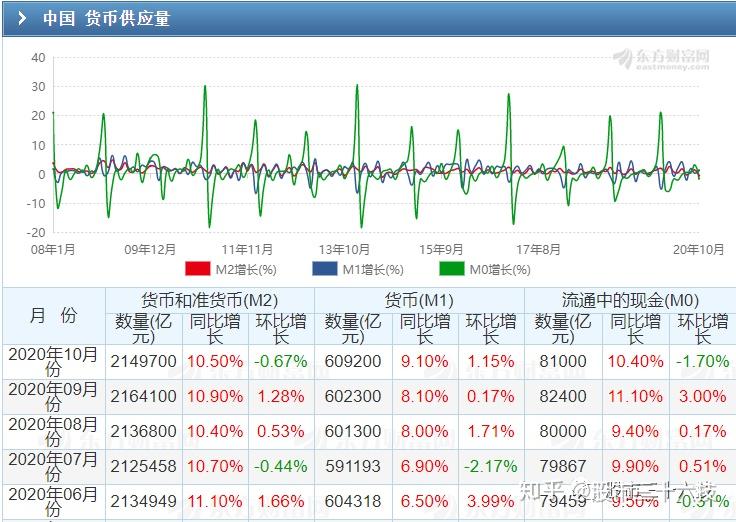Click the 20年10月 axis label
Screen dimensions: 736x522
pyautogui.click(x=698, y=249)
